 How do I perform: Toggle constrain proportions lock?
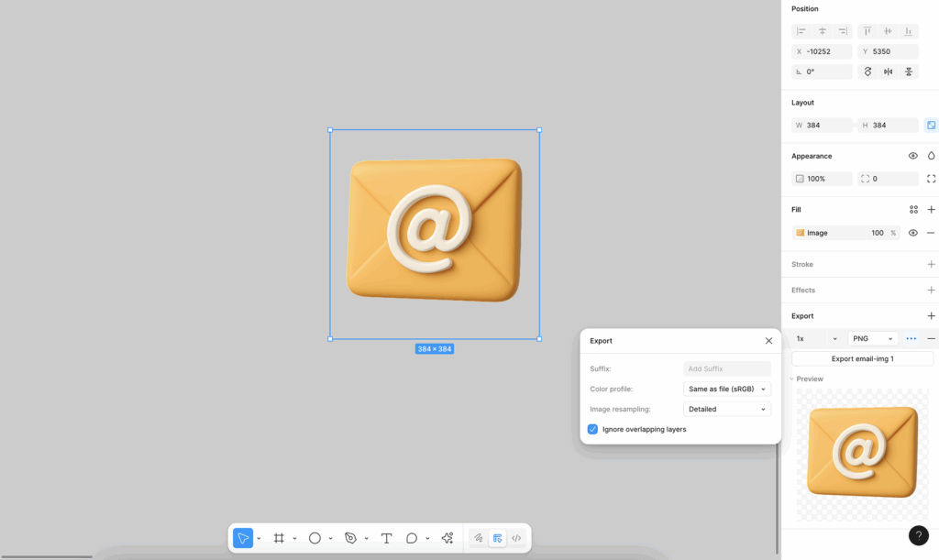(932, 125)
